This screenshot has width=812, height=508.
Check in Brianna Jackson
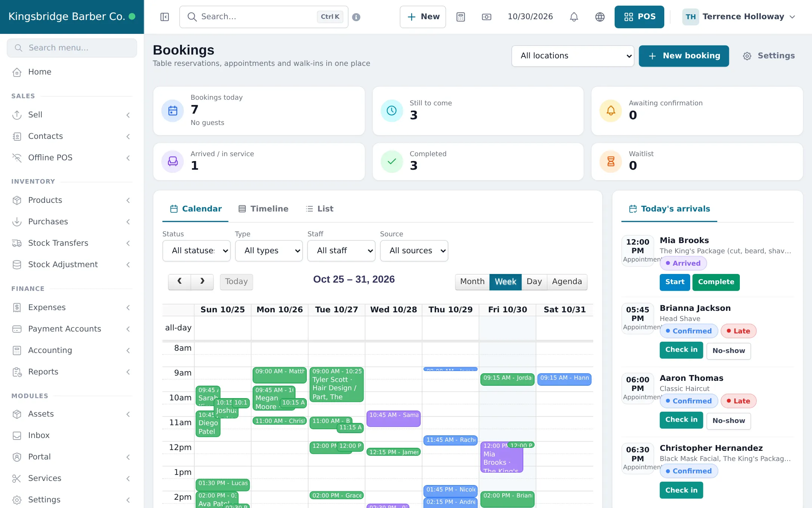click(x=681, y=350)
